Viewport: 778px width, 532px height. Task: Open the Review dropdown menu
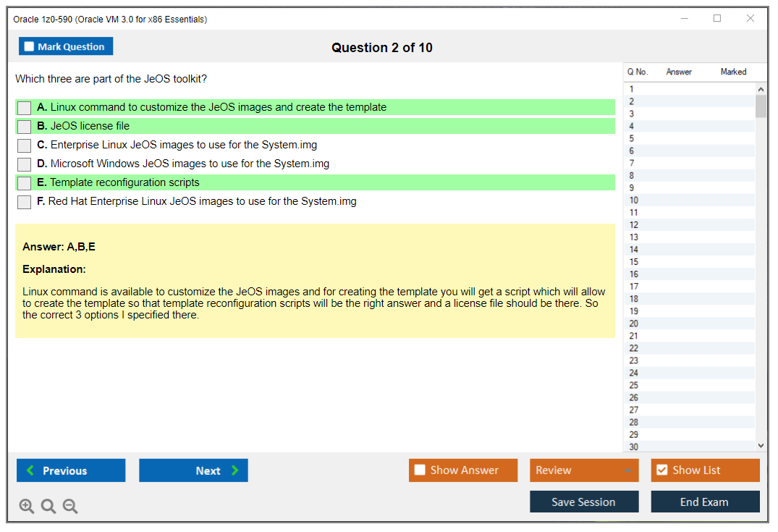pyautogui.click(x=584, y=470)
